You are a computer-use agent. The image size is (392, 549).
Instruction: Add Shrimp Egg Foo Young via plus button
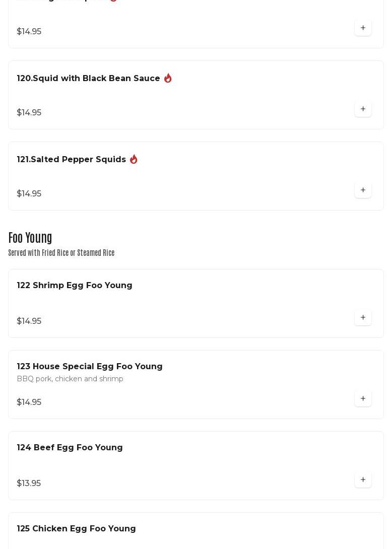pyautogui.click(x=363, y=318)
